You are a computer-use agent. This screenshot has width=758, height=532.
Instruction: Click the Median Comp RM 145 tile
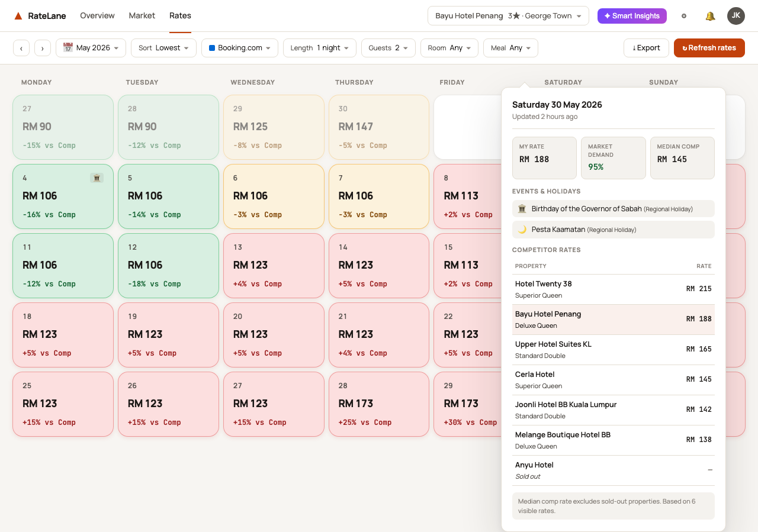682,158
